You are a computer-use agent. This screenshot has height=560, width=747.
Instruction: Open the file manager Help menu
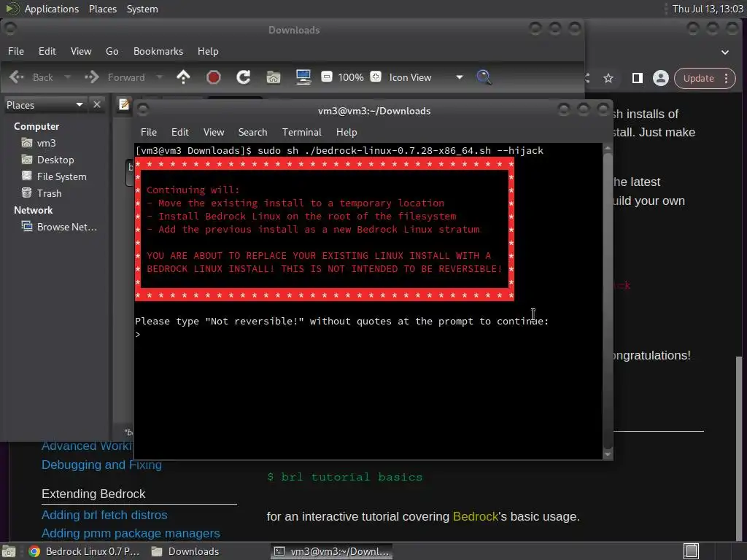pos(208,51)
